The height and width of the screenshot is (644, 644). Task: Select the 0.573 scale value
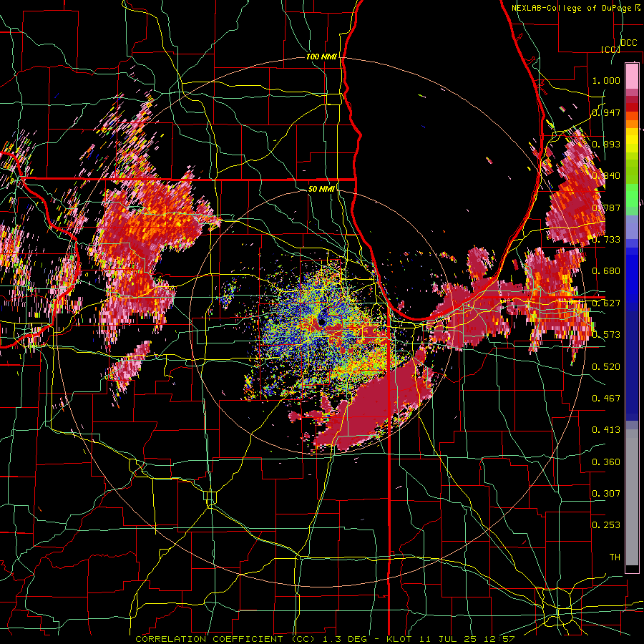click(x=606, y=335)
